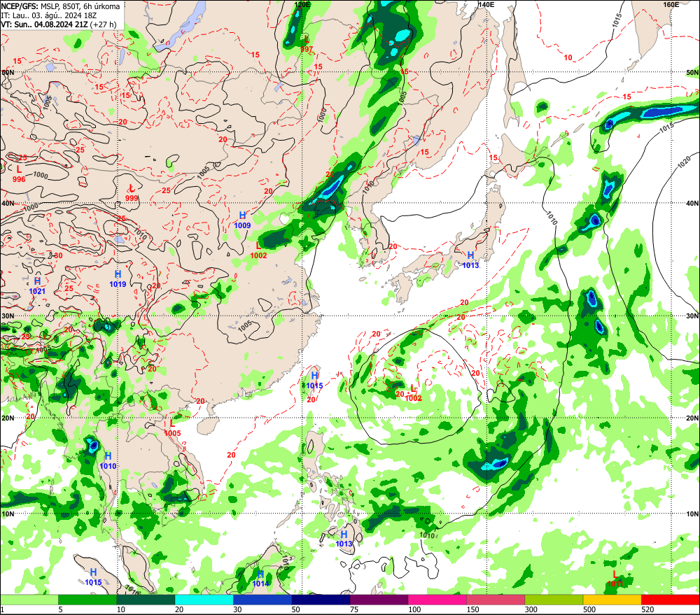The height and width of the screenshot is (615, 700).
Task: Click the H 1013 marker over Japan
Action: [x=470, y=260]
